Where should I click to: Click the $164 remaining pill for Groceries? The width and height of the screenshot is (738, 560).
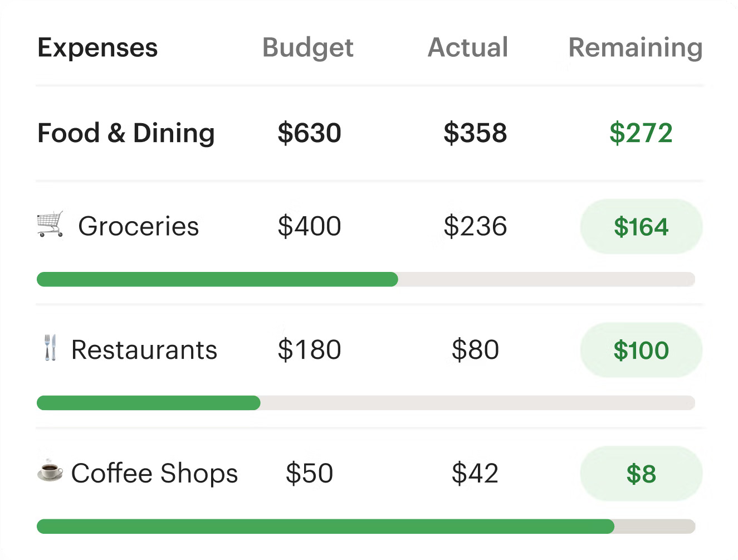[x=641, y=227]
